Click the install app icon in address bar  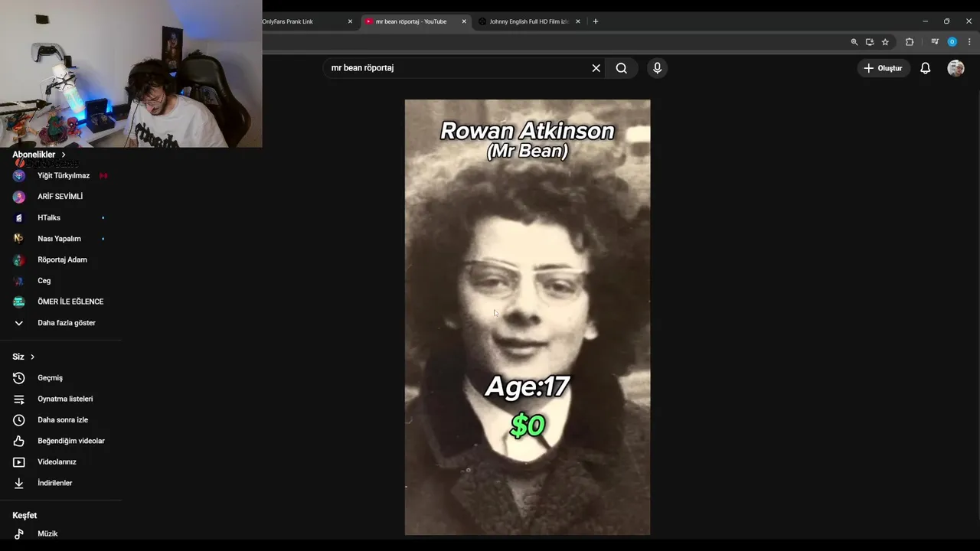pyautogui.click(x=870, y=42)
